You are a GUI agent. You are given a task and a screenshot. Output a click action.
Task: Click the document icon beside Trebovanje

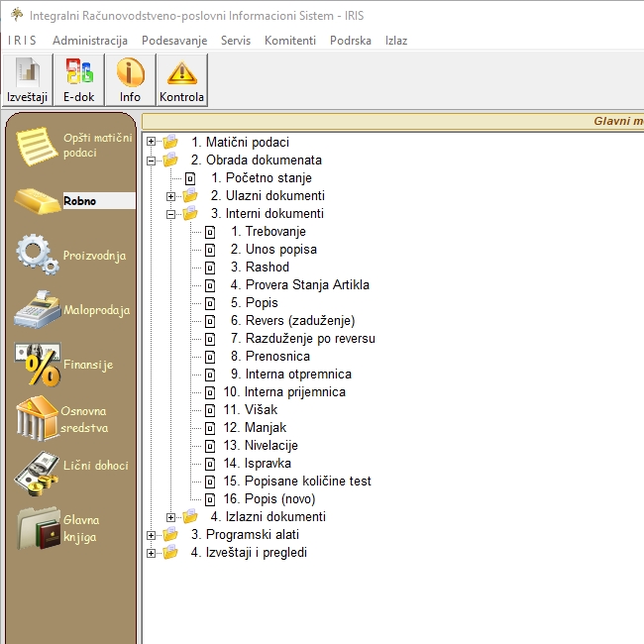pyautogui.click(x=210, y=232)
